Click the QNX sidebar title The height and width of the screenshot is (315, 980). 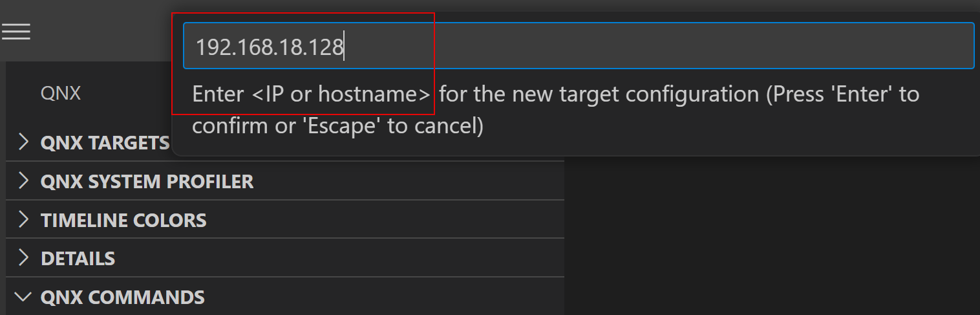coord(61,94)
